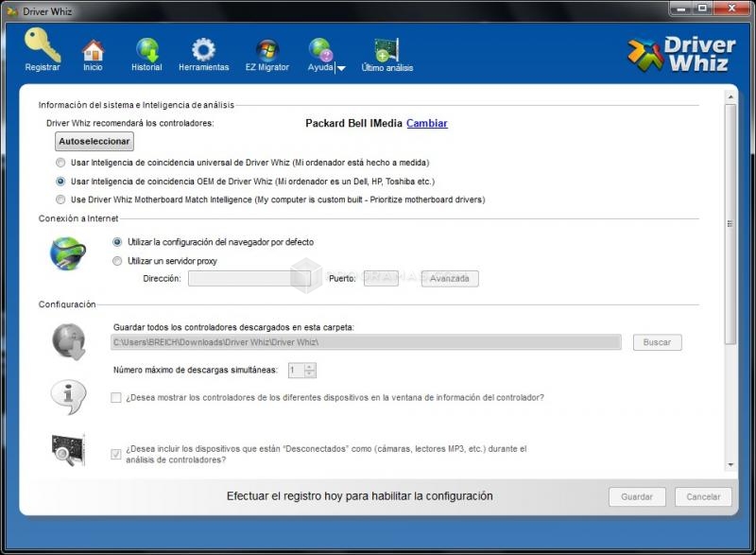Click the simultaneous downloads number field
The width and height of the screenshot is (756, 555).
click(297, 371)
